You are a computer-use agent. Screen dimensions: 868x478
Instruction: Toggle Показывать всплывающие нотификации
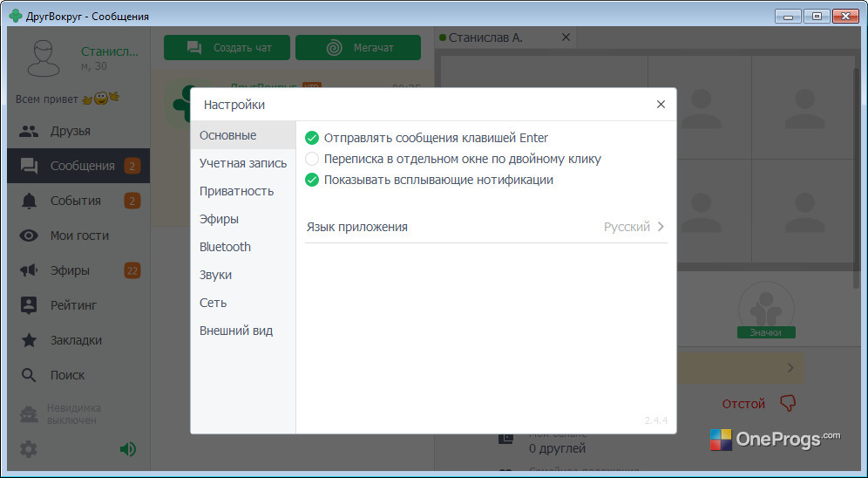(312, 180)
